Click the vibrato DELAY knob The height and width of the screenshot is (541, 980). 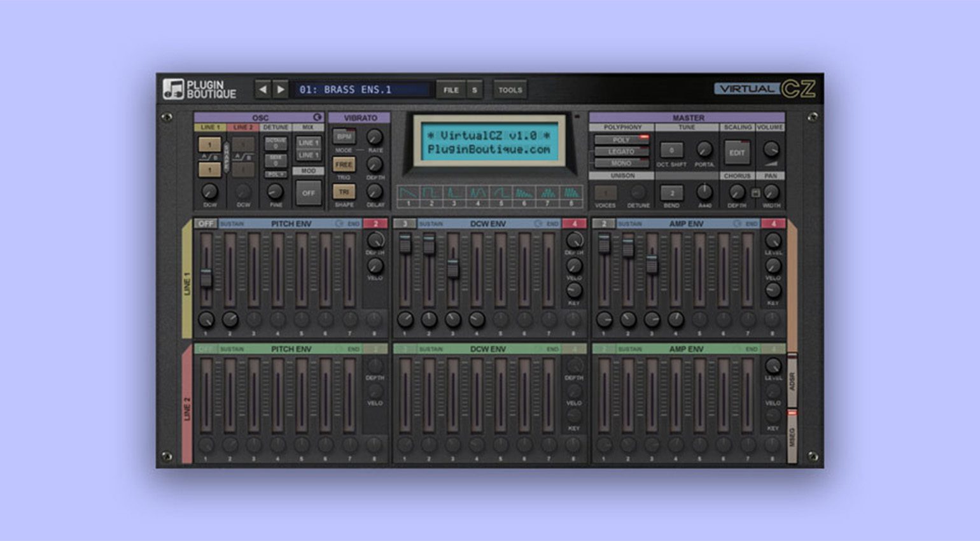375,191
